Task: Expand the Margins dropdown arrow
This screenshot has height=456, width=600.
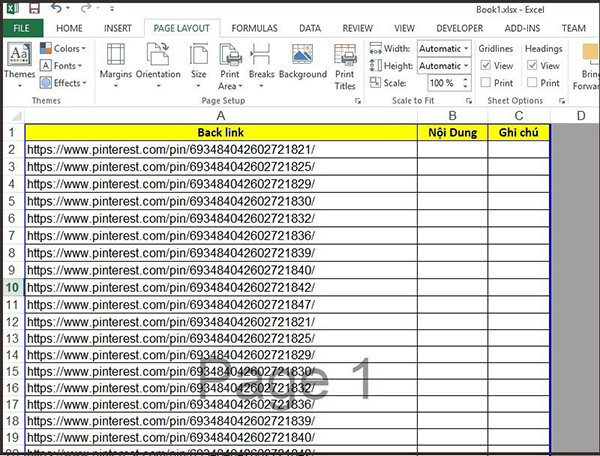Action: coord(116,86)
